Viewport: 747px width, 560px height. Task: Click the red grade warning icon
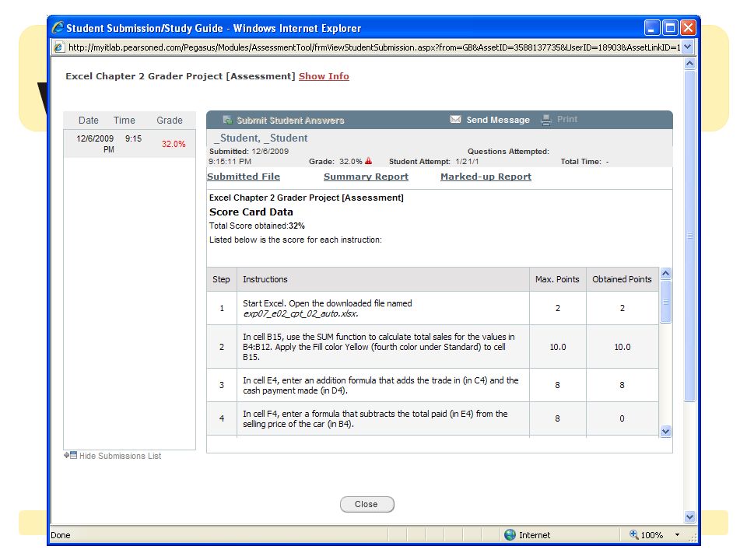368,161
